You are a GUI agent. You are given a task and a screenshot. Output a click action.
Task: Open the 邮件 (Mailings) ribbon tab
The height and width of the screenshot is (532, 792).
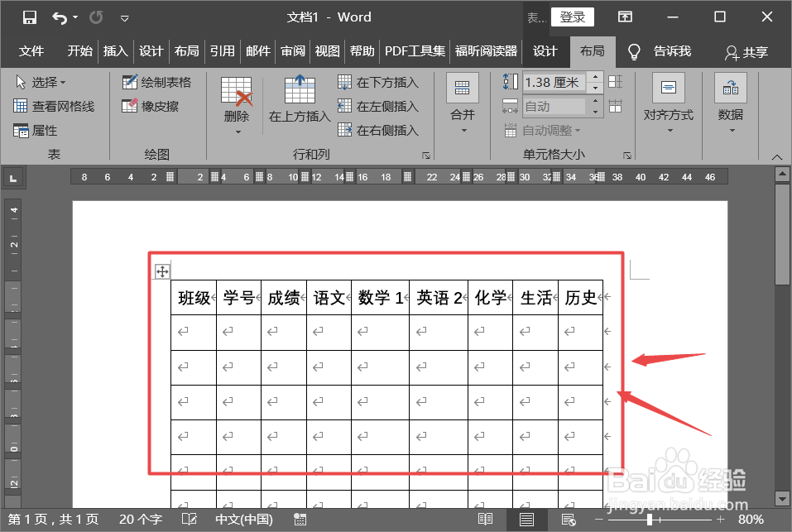click(257, 51)
